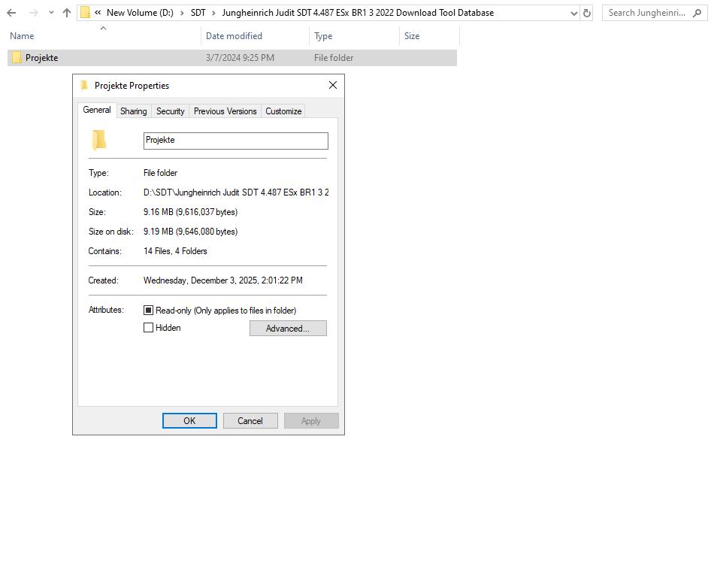Viewport: 711px width, 588px height.
Task: Click the 14 Files, 4 Folders value
Action: point(175,251)
